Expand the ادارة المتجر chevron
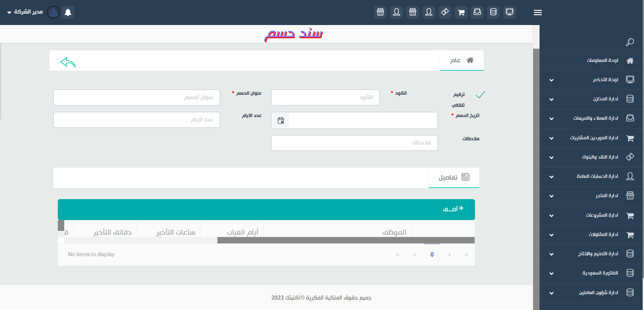644x310 pixels. (x=551, y=196)
